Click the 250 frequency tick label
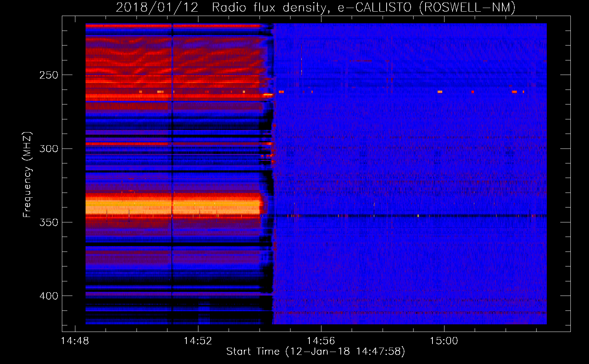The image size is (589, 364). (49, 75)
